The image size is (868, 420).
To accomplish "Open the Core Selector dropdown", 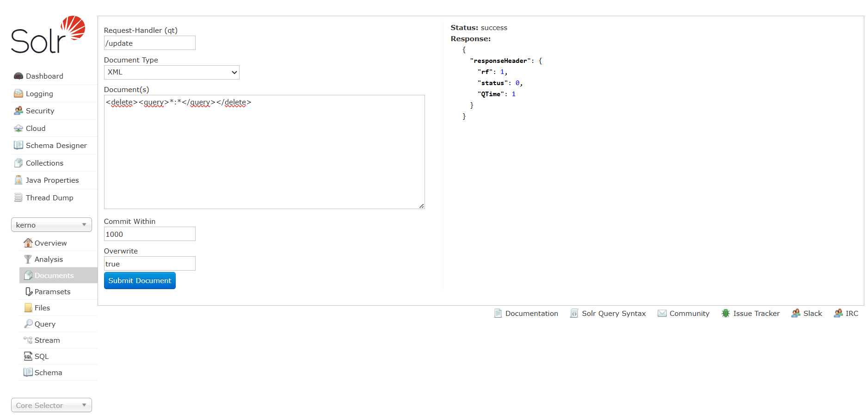I will click(x=51, y=405).
